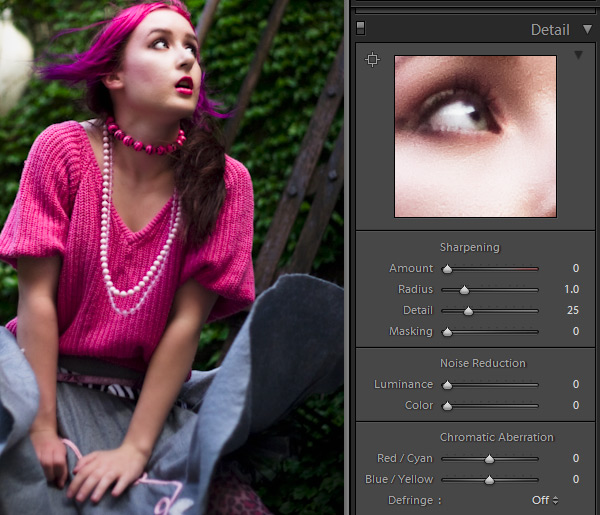Click the Color noise reduction slider handle
The width and height of the screenshot is (600, 515).
pos(447,406)
